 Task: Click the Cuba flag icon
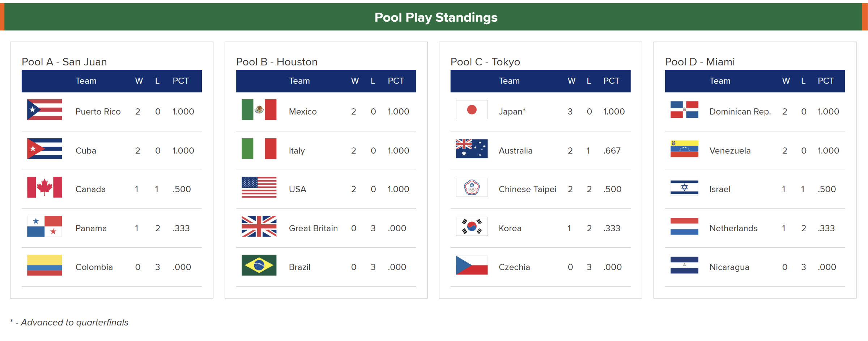click(x=44, y=149)
